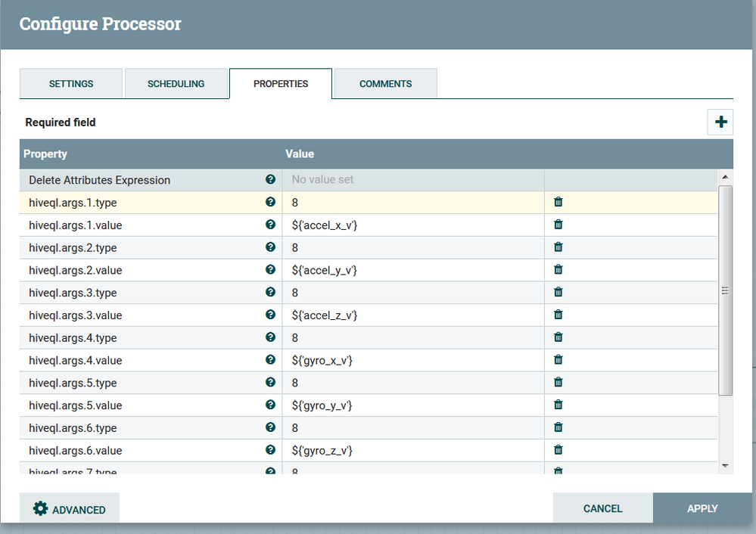The height and width of the screenshot is (534, 756).
Task: Click help icon beside hiveql.args.3.type
Action: (270, 292)
